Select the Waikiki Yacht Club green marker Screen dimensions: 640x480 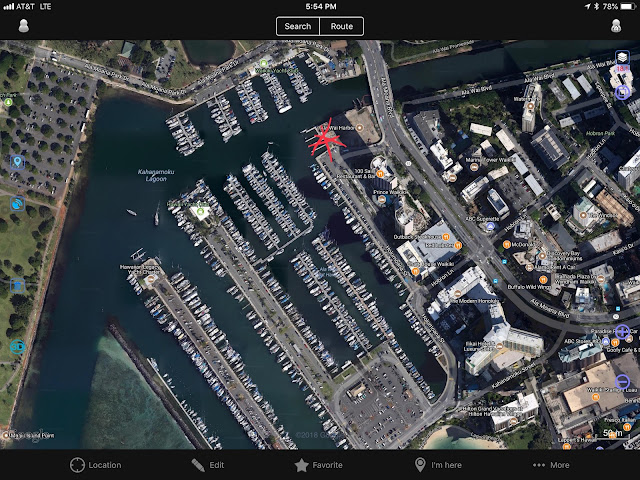click(264, 63)
